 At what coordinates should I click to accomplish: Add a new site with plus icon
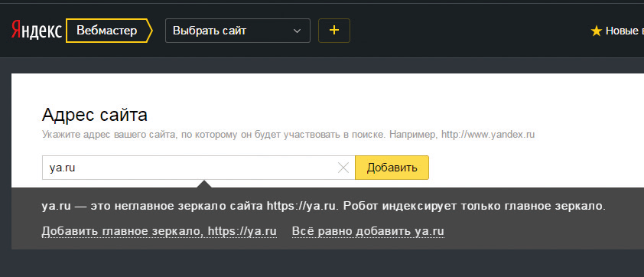click(x=334, y=31)
